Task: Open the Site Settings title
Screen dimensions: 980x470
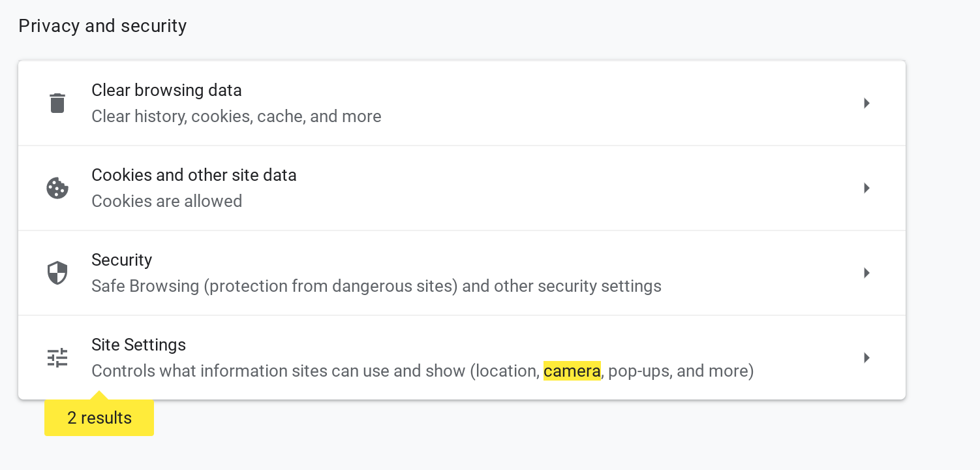Action: (138, 345)
